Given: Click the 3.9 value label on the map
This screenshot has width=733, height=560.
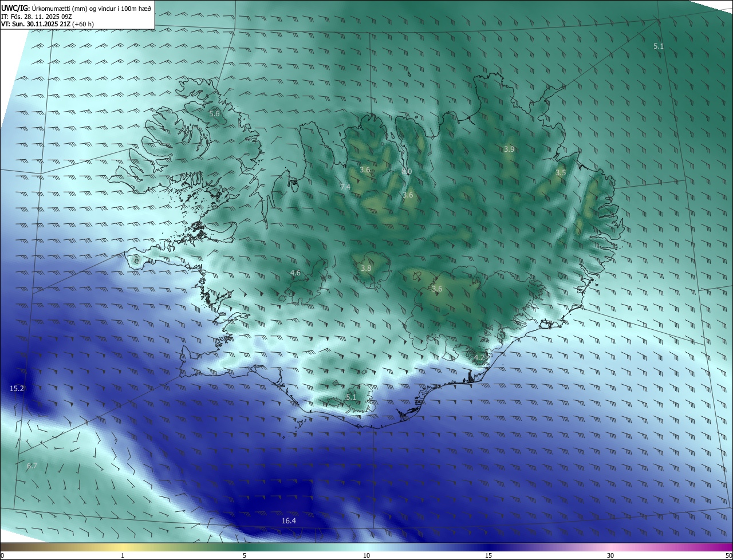Looking at the screenshot, I should pos(509,149).
